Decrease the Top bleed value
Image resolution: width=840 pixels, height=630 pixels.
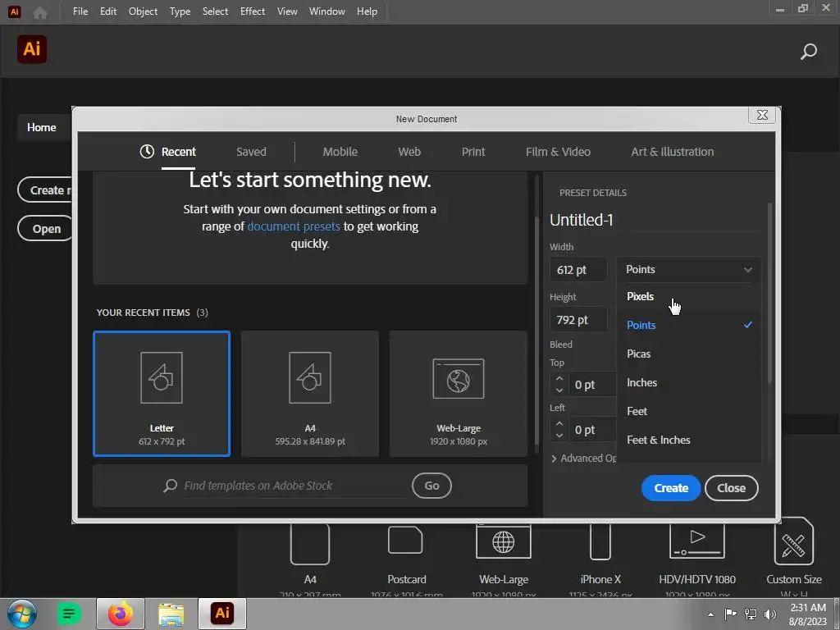(x=559, y=390)
